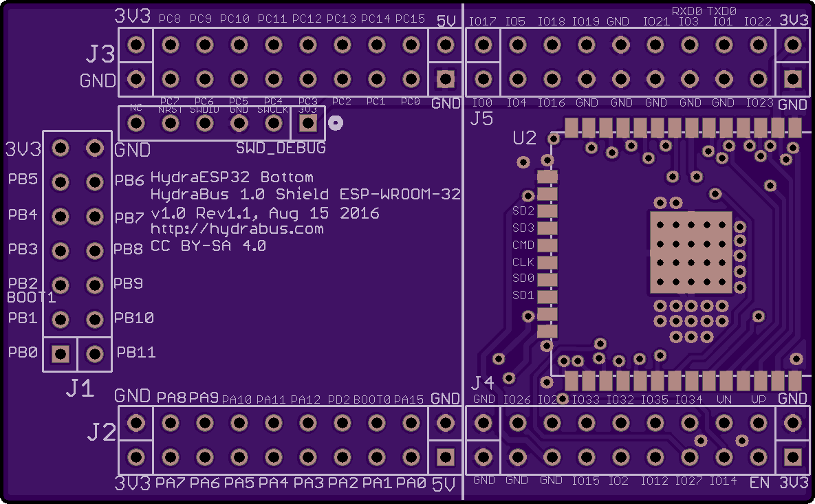Click the "BOOT1" label
Viewport: 815px width, 504px height.
click(31, 297)
